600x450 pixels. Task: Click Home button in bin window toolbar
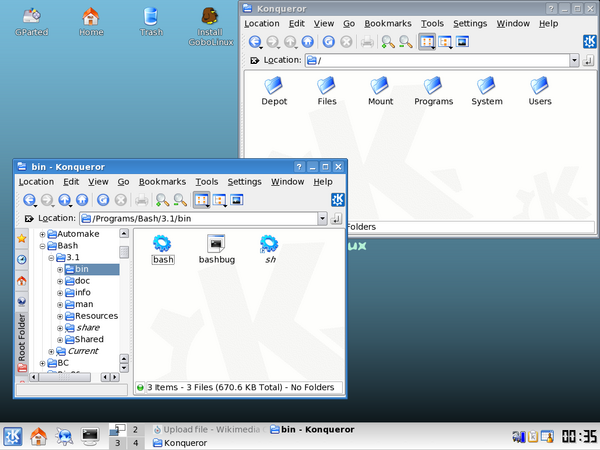81,200
